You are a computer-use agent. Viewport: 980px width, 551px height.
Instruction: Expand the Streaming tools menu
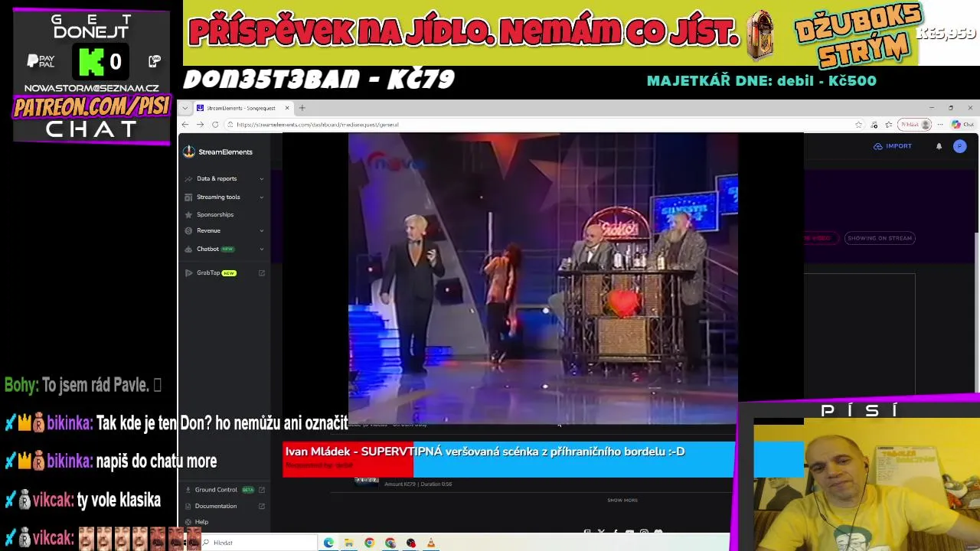coord(261,197)
